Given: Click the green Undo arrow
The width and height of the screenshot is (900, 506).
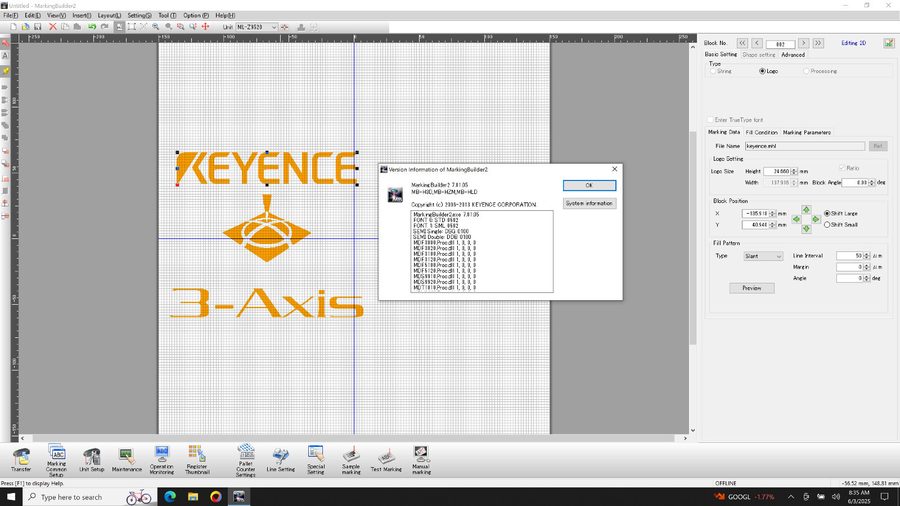Looking at the screenshot, I should click(92, 27).
